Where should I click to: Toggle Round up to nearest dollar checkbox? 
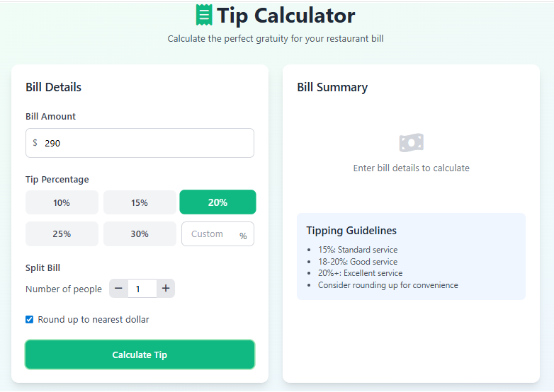point(30,320)
